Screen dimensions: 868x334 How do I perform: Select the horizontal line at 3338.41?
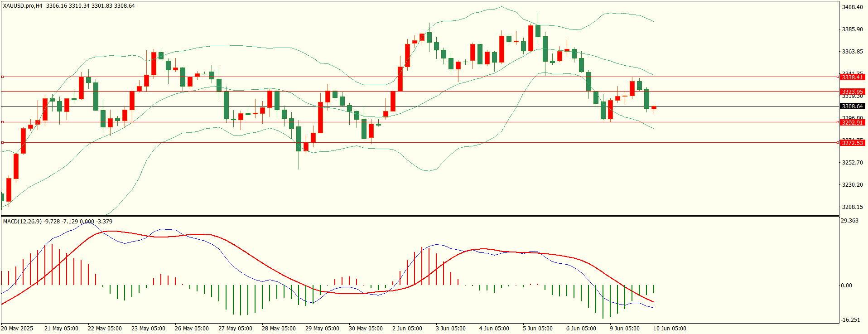point(419,77)
